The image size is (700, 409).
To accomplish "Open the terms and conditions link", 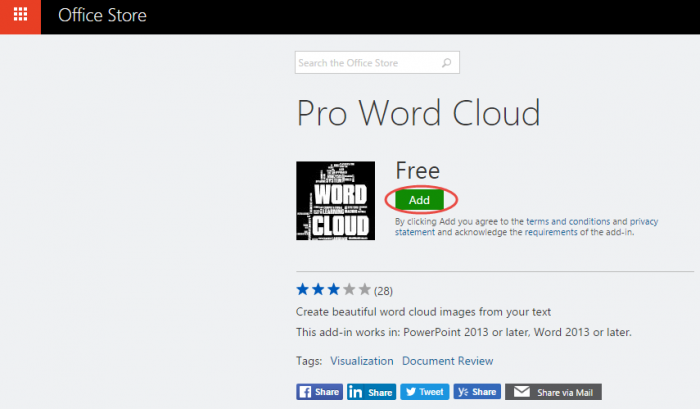I will click(x=568, y=221).
